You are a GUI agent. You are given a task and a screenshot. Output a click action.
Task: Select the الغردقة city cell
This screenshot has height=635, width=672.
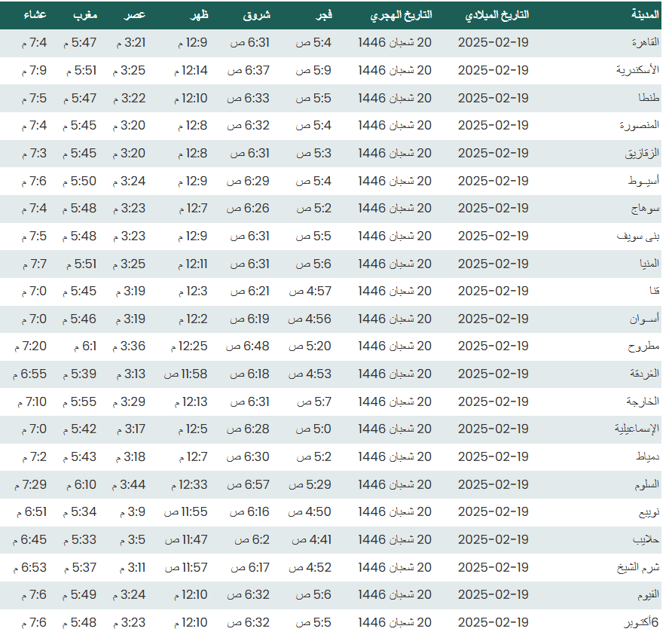[645, 374]
